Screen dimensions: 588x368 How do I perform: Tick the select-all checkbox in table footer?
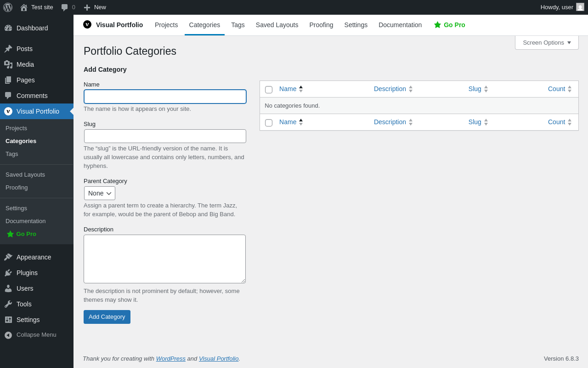[x=269, y=123]
